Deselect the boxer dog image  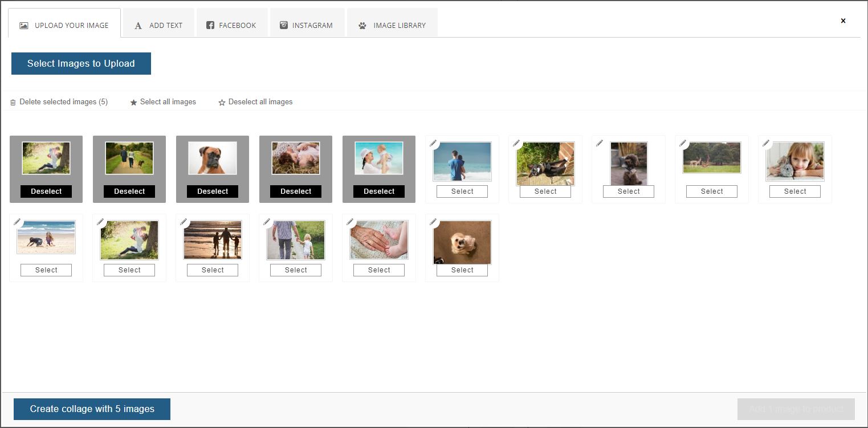tap(212, 191)
